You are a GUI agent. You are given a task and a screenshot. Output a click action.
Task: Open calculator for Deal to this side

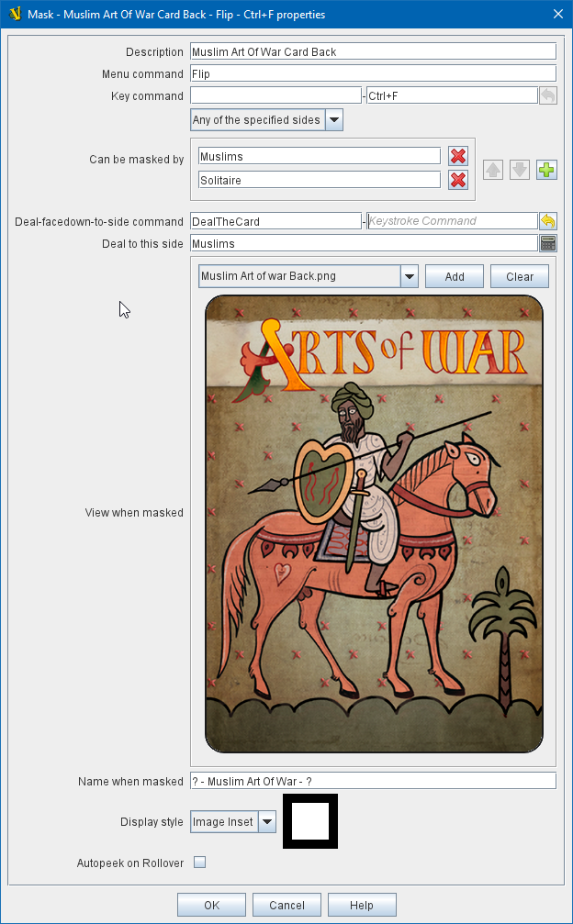click(x=547, y=243)
